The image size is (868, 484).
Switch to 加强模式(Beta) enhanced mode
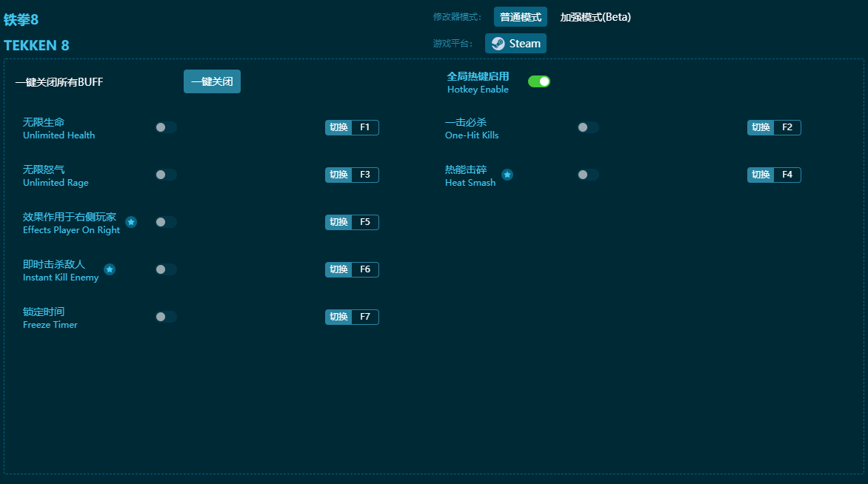[x=595, y=17]
